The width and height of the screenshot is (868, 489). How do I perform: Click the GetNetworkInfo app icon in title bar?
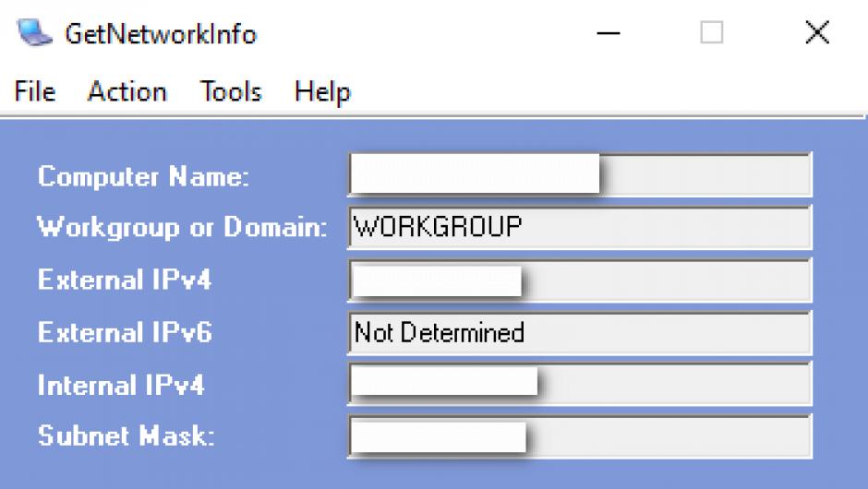[x=34, y=34]
